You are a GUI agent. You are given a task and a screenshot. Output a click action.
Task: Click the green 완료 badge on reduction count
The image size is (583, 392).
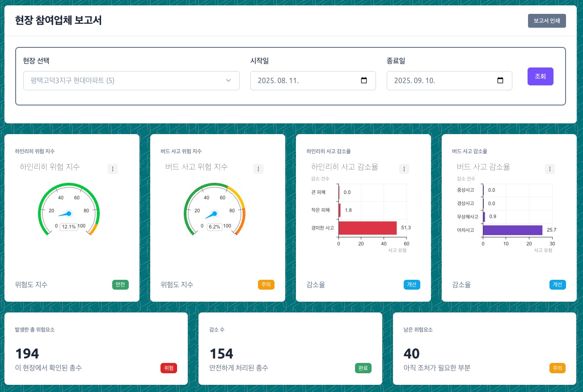point(363,368)
